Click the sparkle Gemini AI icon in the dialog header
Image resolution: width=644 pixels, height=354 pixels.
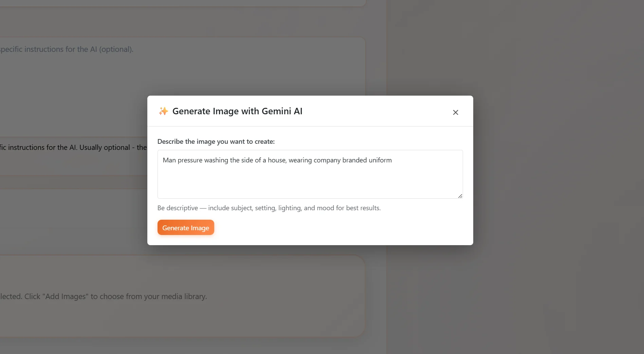point(163,111)
